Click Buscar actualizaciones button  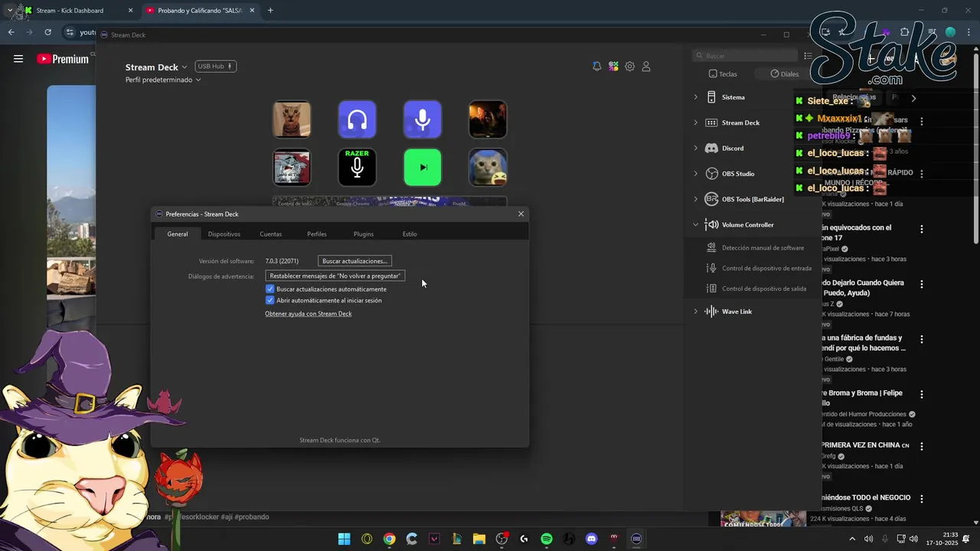pos(354,261)
